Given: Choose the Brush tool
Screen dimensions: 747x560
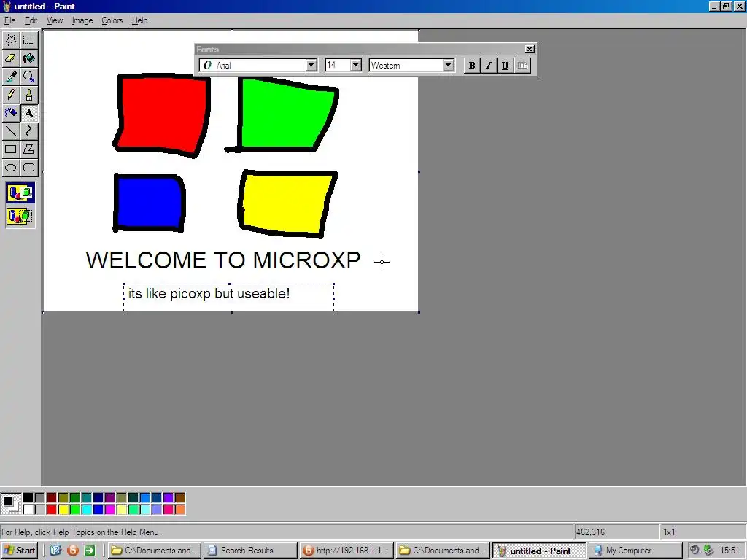Looking at the screenshot, I should [x=29, y=95].
